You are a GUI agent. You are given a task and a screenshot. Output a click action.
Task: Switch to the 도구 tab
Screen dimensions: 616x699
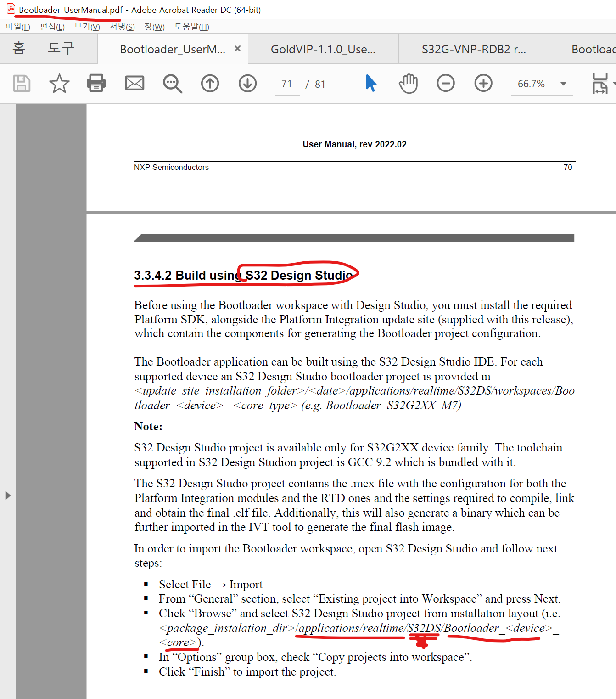click(x=61, y=48)
